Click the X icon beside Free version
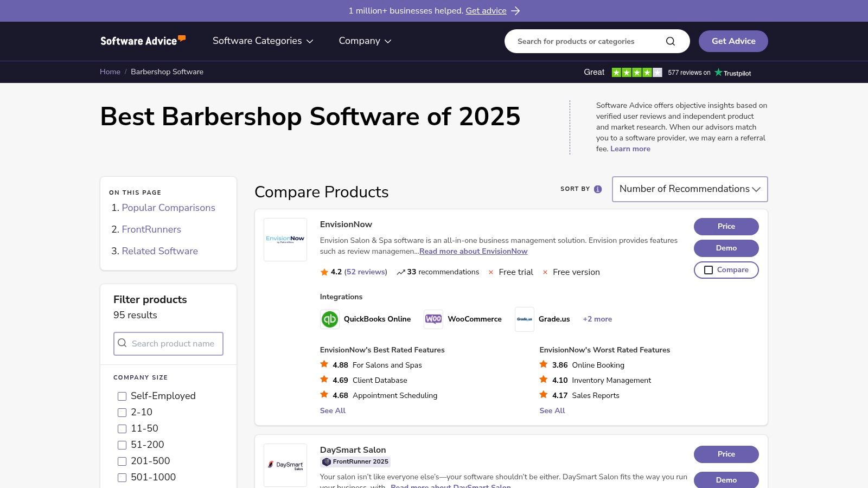 tap(545, 272)
